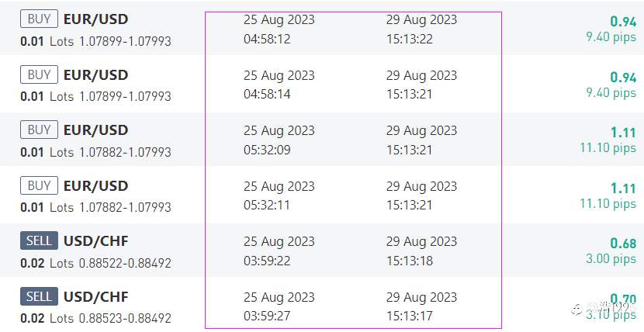This screenshot has height=332, width=644.
Task: Select the EUR/USD trade opened at 05:32:09
Action: coord(322,140)
